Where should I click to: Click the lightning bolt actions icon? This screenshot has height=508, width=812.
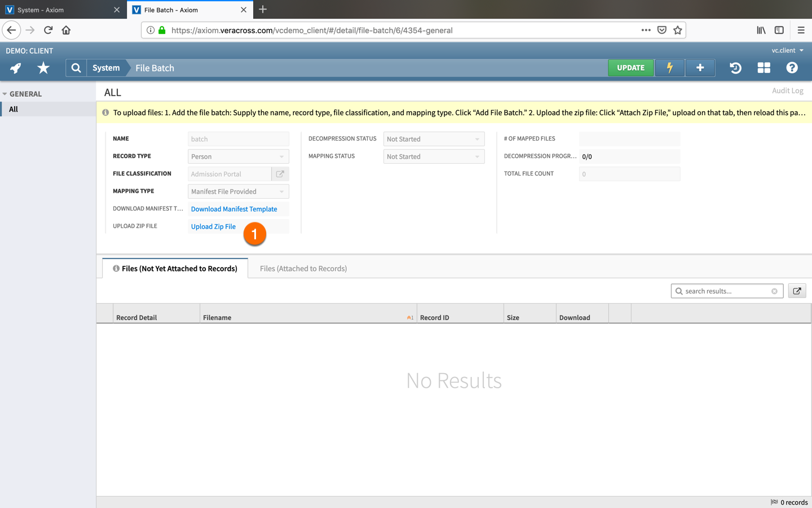(669, 68)
